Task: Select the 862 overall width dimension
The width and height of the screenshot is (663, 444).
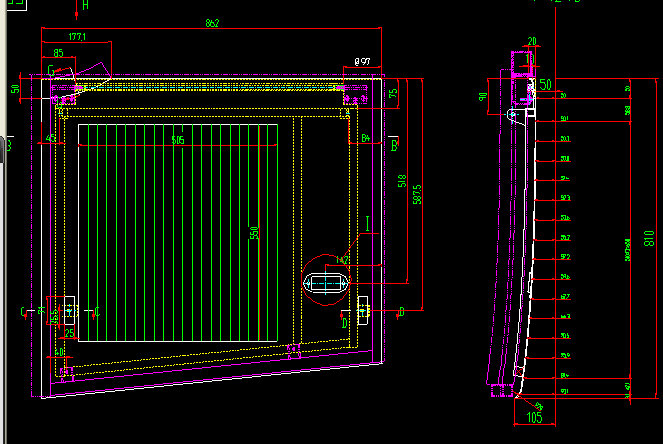Action: (212, 22)
